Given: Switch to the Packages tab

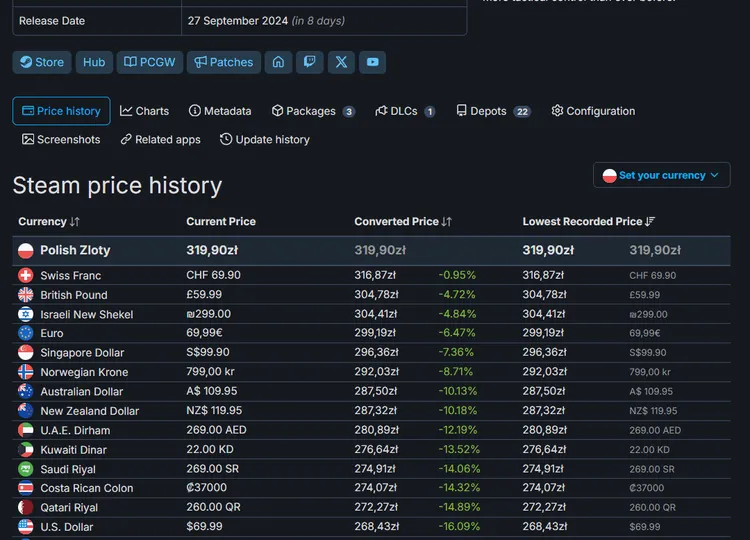Looking at the screenshot, I should click(313, 111).
